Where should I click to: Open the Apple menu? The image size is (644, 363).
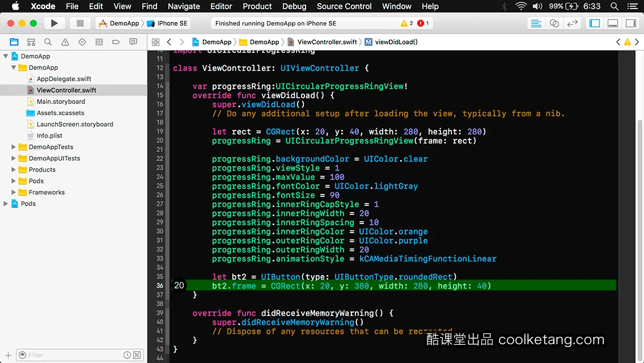click(x=15, y=6)
